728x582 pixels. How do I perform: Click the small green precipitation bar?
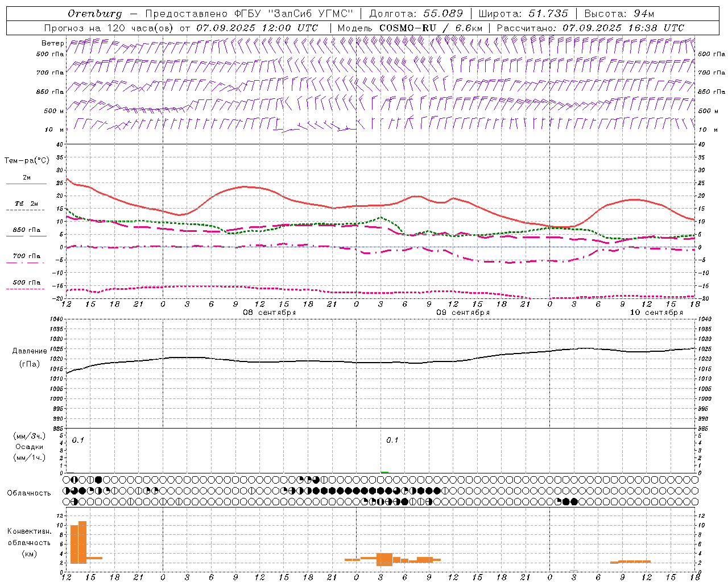click(384, 472)
